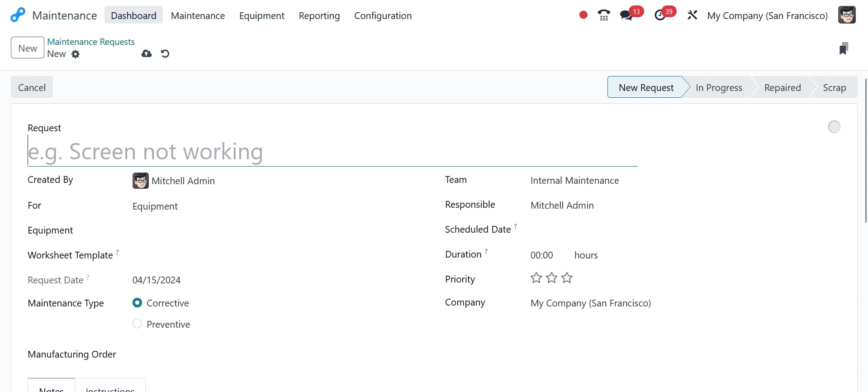
Task: Click the bookmark icon at top right
Action: coord(844,48)
